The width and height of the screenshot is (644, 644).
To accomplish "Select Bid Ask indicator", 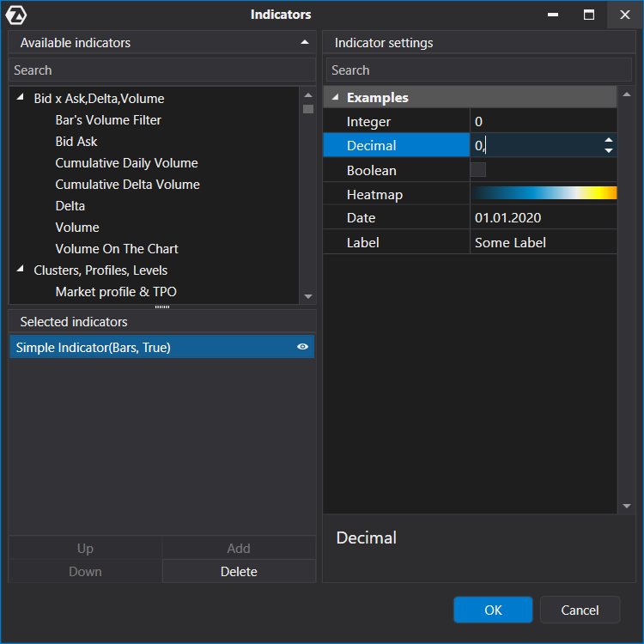I will click(x=76, y=142).
